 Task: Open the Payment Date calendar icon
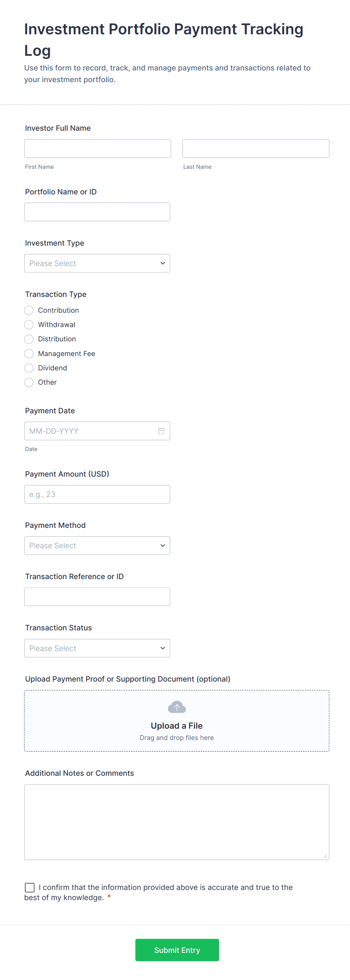click(161, 431)
